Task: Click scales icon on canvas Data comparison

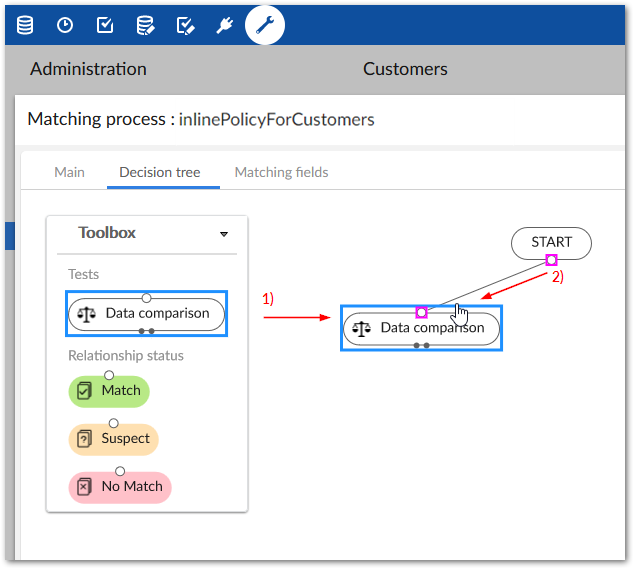Action: coord(362,328)
